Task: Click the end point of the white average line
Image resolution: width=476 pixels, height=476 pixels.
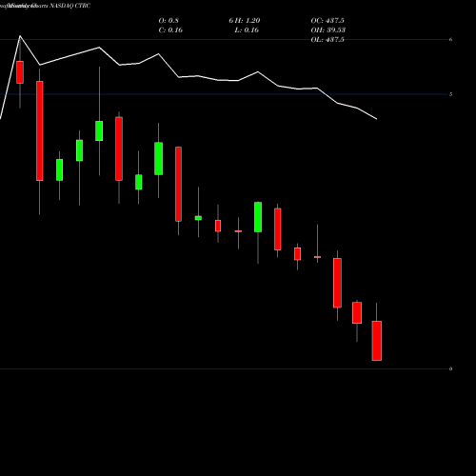Action: pos(377,119)
